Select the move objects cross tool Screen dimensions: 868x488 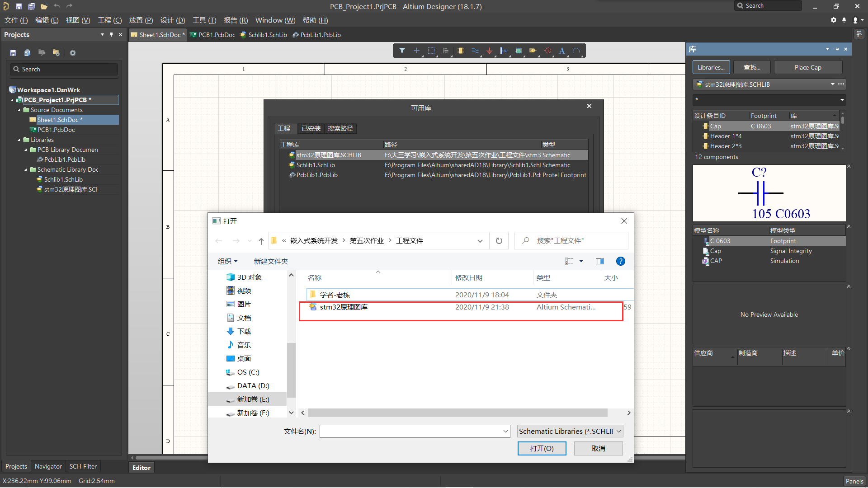point(416,51)
